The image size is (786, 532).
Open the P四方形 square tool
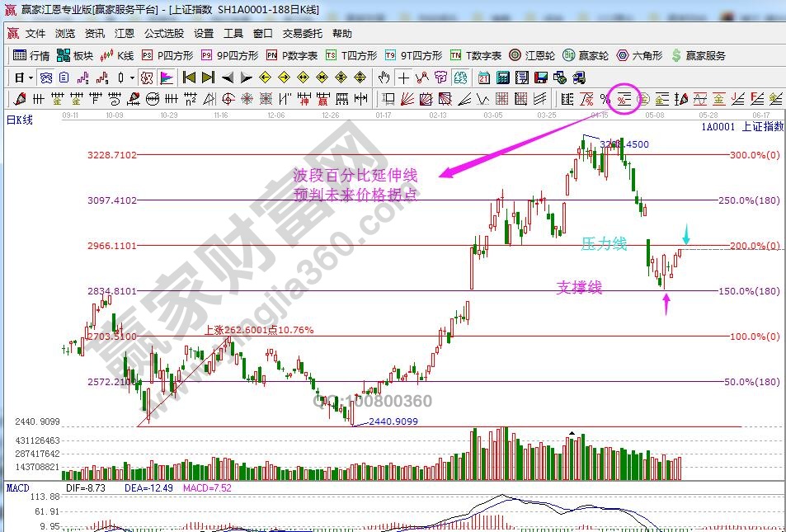pyautogui.click(x=167, y=55)
